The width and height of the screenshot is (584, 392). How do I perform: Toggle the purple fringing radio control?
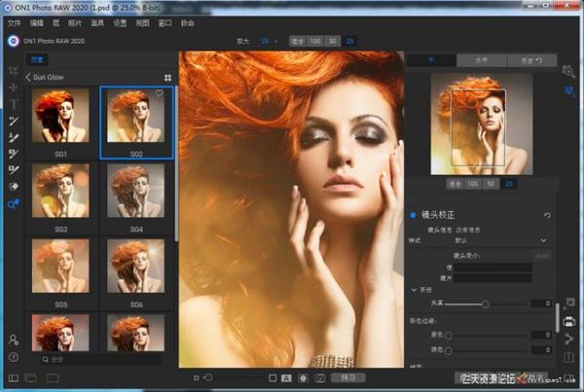click(450, 336)
